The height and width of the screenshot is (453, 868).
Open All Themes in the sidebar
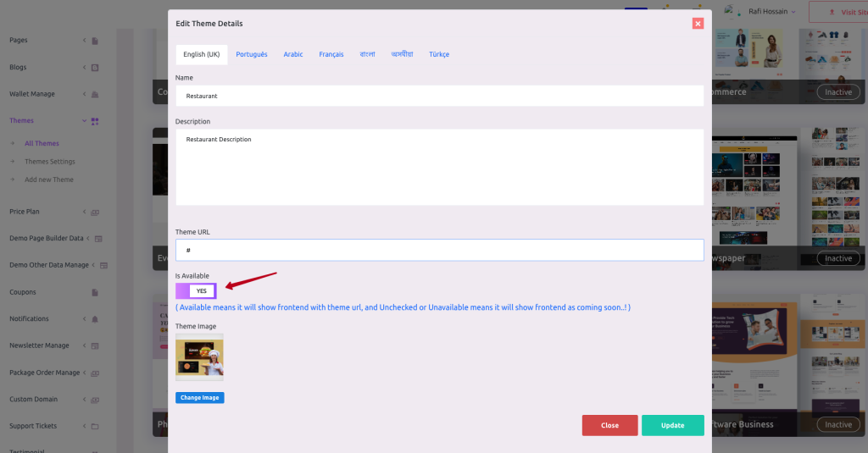[x=42, y=143]
